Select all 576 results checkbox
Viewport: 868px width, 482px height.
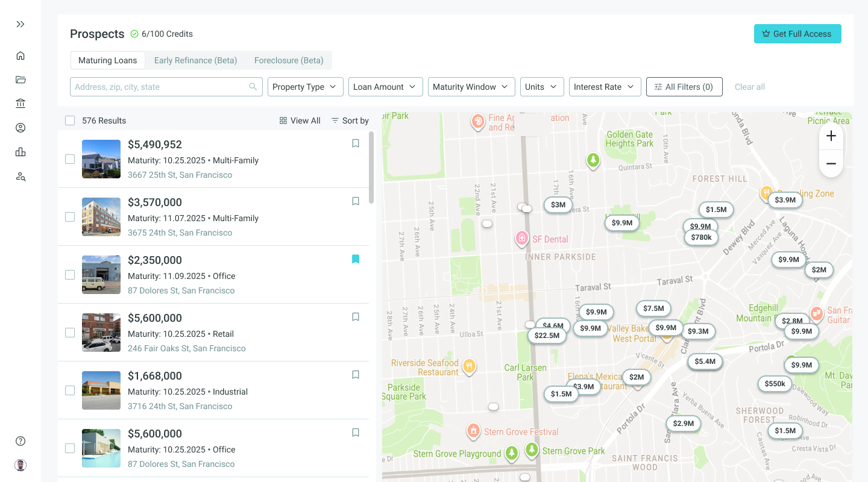tap(70, 120)
